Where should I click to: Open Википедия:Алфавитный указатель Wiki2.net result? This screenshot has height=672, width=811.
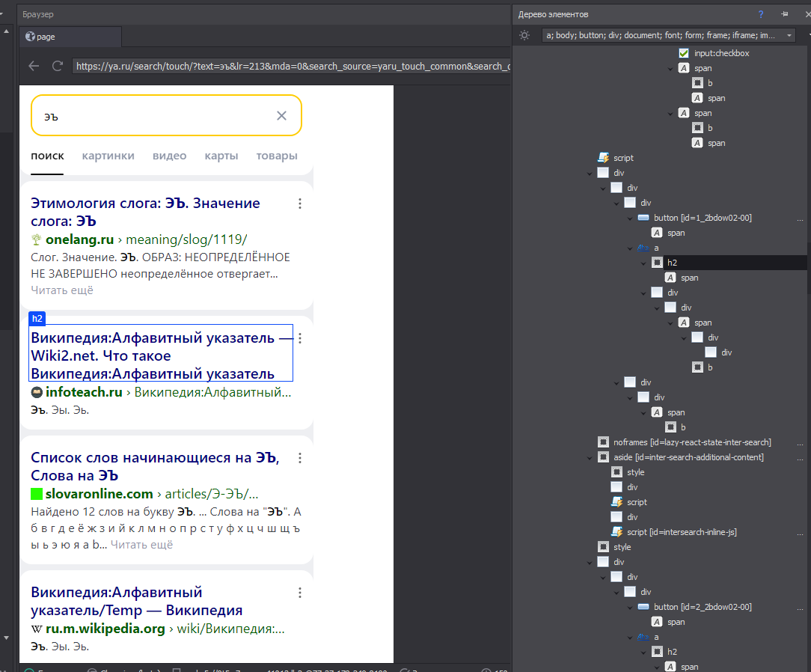(161, 356)
